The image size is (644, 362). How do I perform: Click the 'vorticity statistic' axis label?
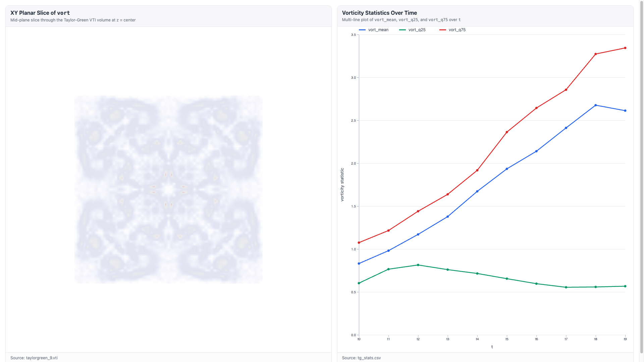342,185
